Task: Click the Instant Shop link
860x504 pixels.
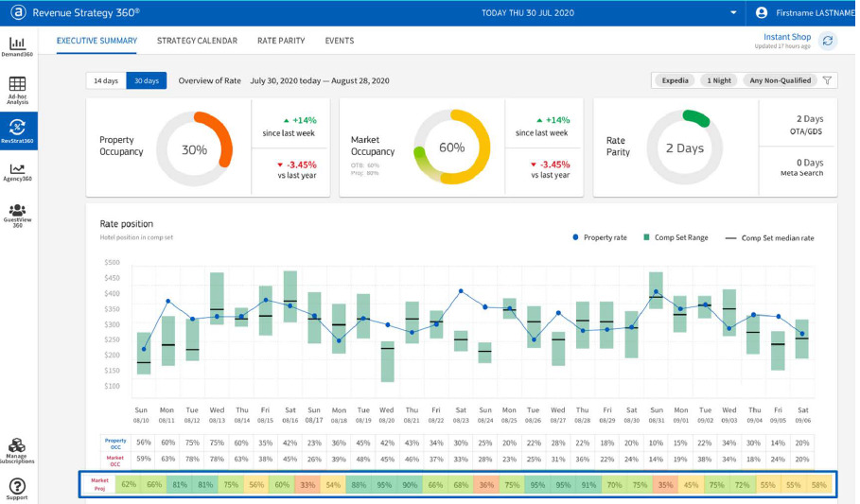Action: tap(787, 37)
